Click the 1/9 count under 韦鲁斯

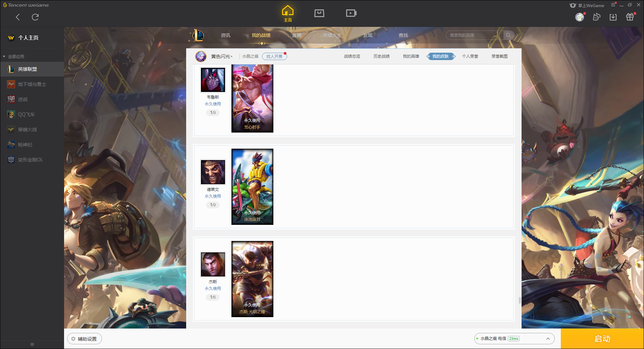click(213, 113)
